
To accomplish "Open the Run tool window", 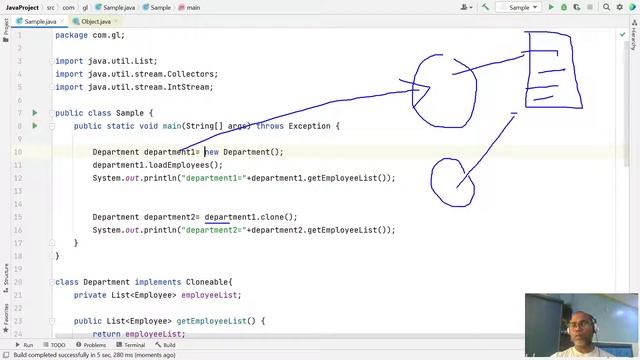I will click(x=24, y=345).
